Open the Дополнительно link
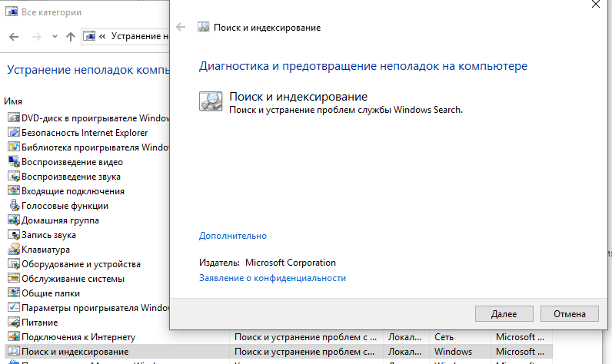 point(233,236)
